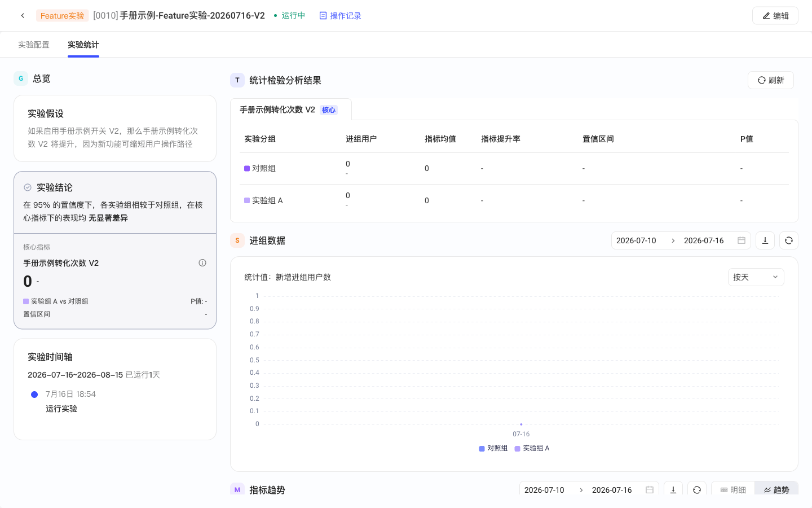Switch 指标趋势 to 趋势 view
Viewport: 812px width, 508px height.
pos(776,489)
